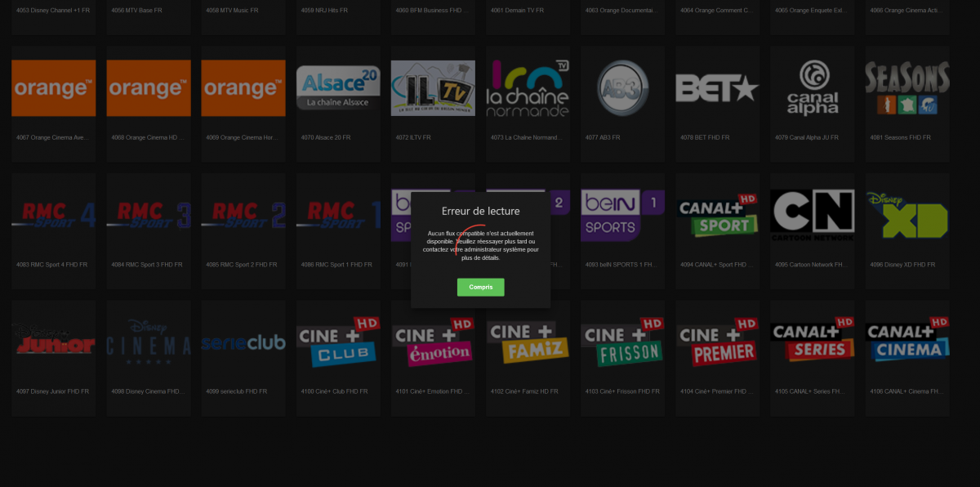Click the green Compris button
Screen dimensions: 980x487
[x=480, y=287]
